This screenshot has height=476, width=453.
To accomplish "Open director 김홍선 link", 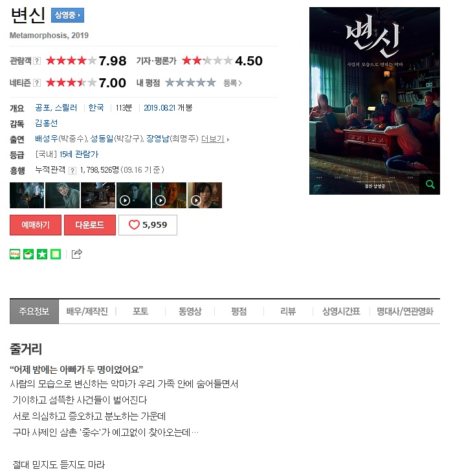I will coord(46,124).
